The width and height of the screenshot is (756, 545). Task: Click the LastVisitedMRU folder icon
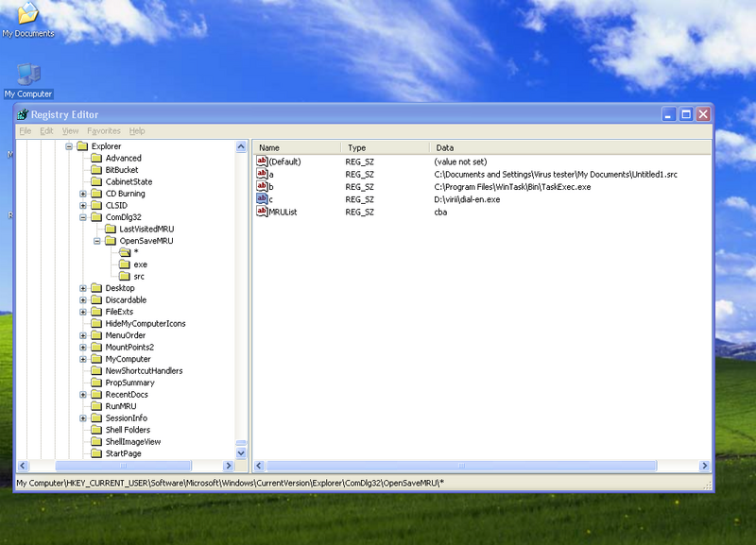(x=111, y=229)
